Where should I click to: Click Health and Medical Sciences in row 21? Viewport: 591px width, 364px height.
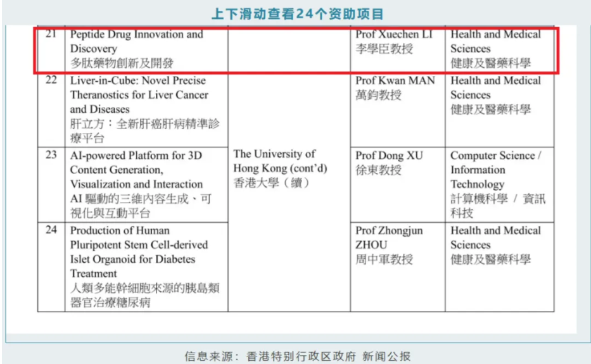(x=495, y=41)
